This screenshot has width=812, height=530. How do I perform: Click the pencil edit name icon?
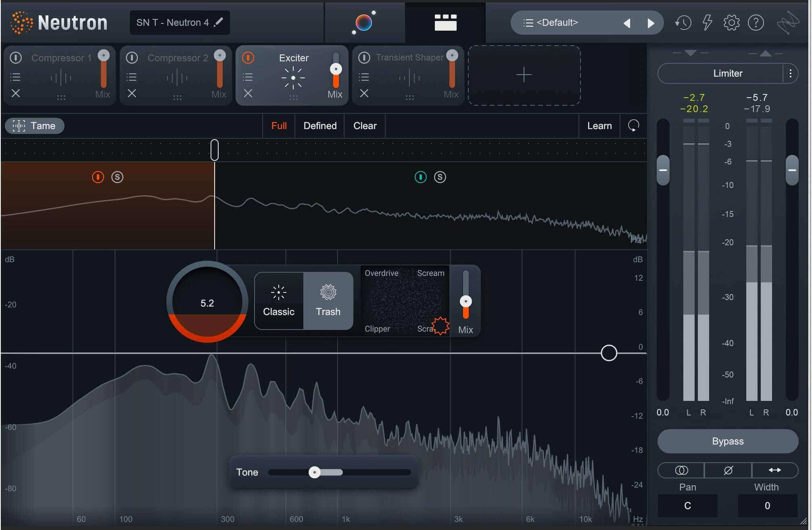[x=218, y=22]
